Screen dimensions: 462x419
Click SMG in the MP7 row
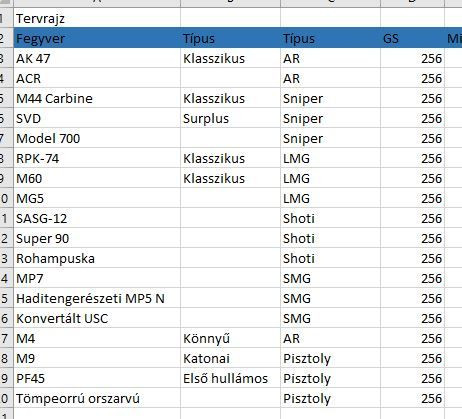[x=330, y=278]
